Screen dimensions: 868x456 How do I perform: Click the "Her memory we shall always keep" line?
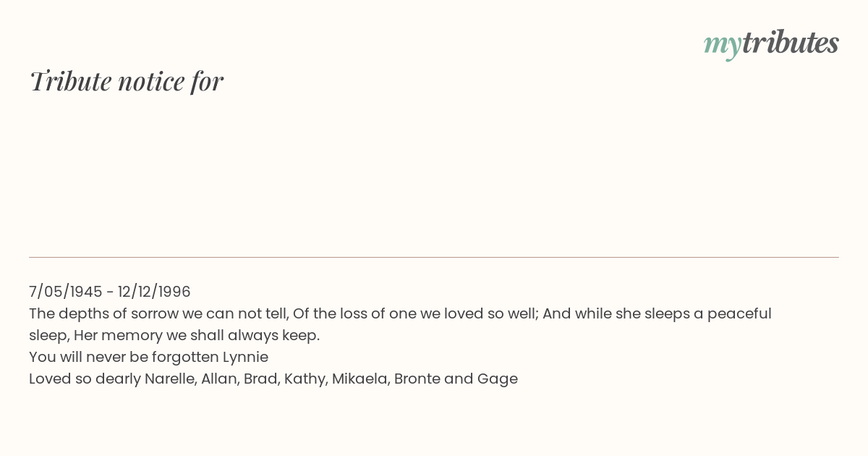pos(197,335)
